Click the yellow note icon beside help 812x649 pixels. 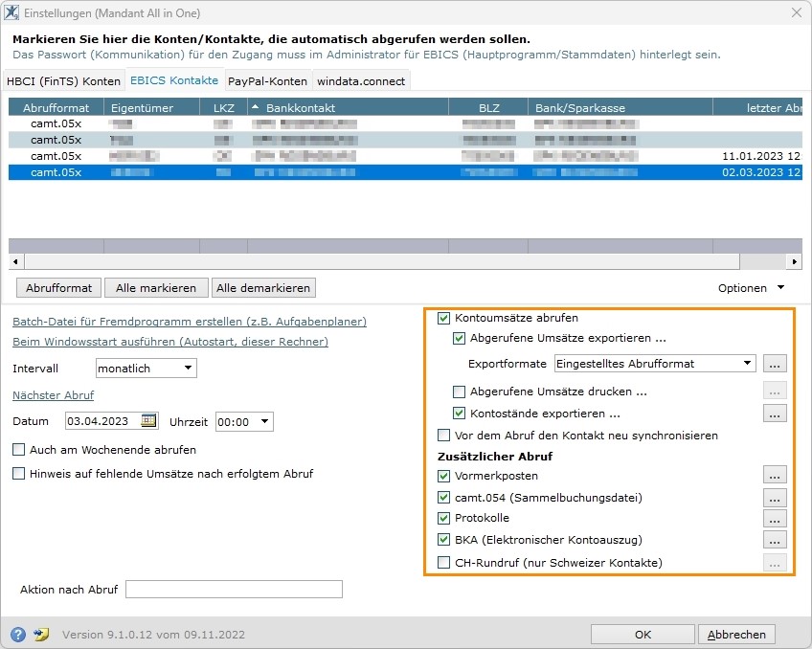(x=41, y=634)
